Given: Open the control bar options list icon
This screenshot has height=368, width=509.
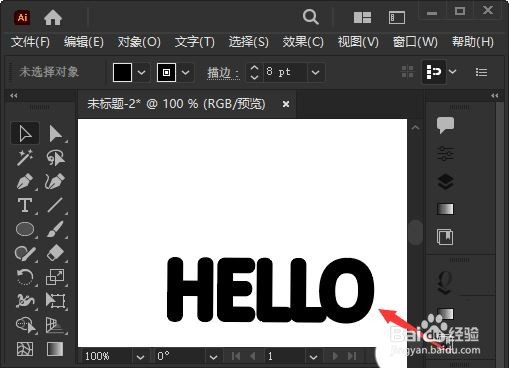Looking at the screenshot, I should click(481, 72).
